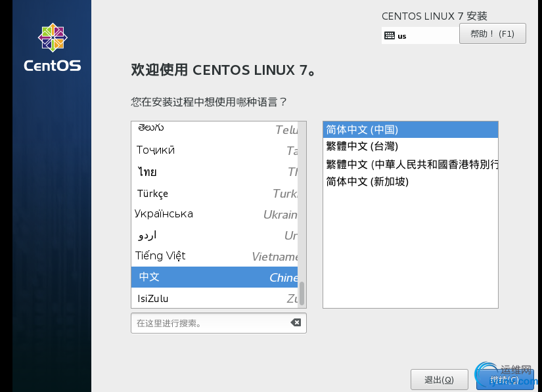Viewport: 542px width, 392px height.
Task: Clear the search field with the backspace icon
Action: coord(296,322)
